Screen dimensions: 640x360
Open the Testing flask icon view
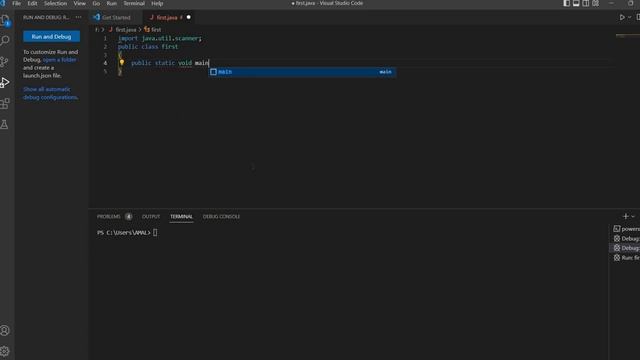tap(4, 124)
